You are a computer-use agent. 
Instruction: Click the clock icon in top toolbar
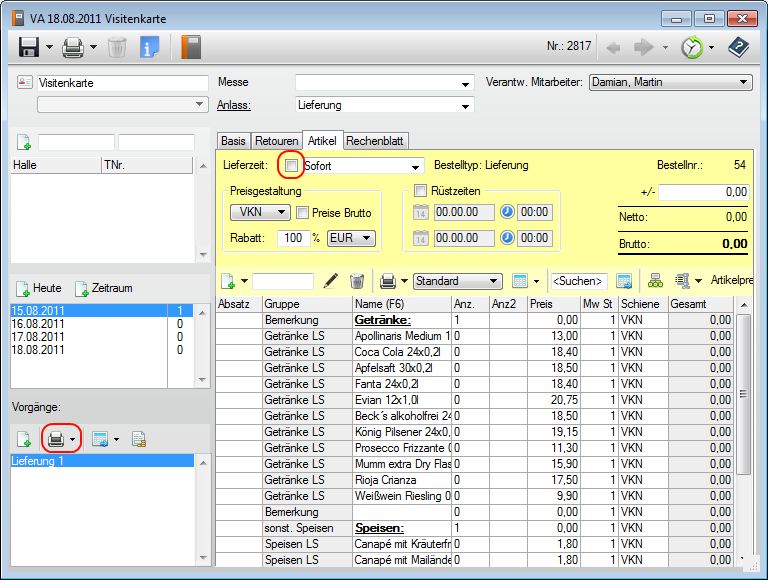691,47
